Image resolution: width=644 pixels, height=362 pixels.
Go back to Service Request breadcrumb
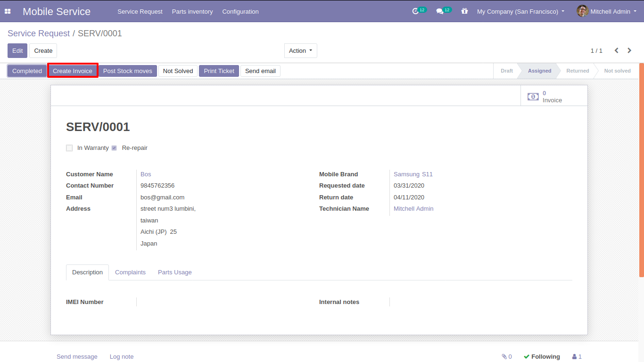(39, 33)
